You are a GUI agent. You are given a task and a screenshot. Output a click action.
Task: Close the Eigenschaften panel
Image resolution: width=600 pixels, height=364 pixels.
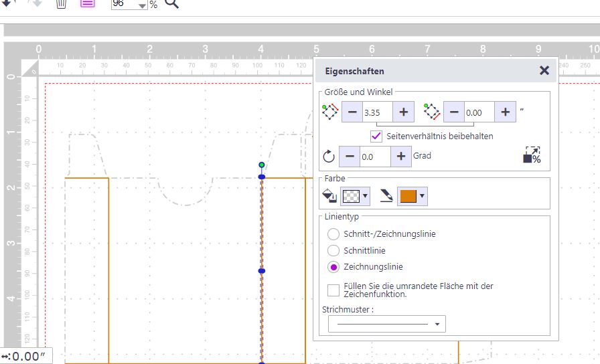pyautogui.click(x=544, y=70)
